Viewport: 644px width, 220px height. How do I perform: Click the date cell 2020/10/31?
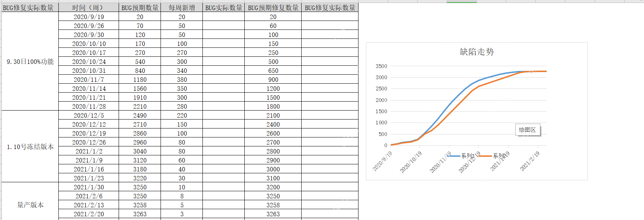89,71
